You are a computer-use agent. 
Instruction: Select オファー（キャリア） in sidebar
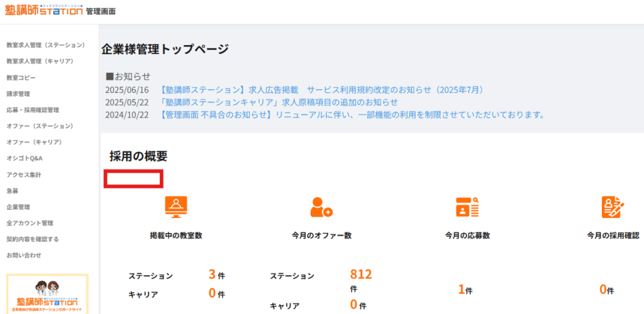pyautogui.click(x=34, y=143)
